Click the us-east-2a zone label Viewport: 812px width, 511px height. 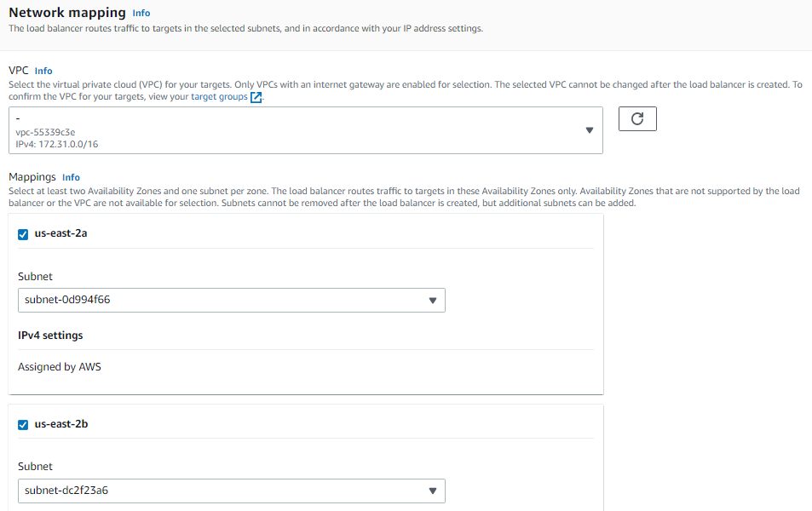pos(60,233)
